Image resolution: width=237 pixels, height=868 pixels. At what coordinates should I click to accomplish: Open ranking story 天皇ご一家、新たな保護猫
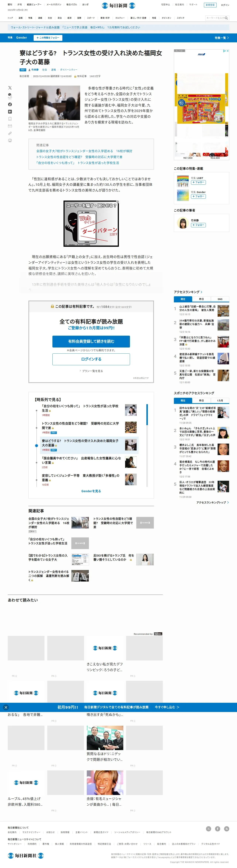click(197, 374)
